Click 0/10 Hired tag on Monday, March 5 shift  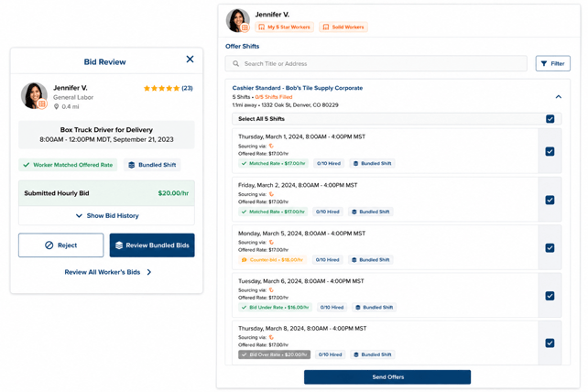[327, 260]
